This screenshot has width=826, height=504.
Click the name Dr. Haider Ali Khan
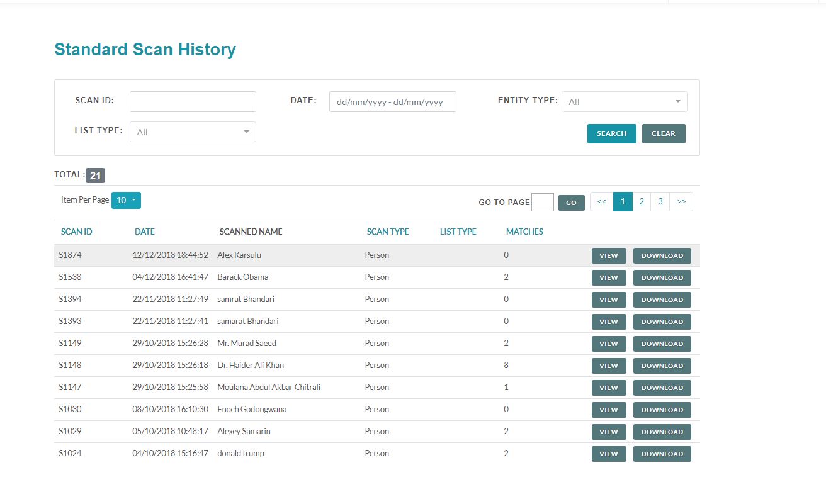[251, 365]
